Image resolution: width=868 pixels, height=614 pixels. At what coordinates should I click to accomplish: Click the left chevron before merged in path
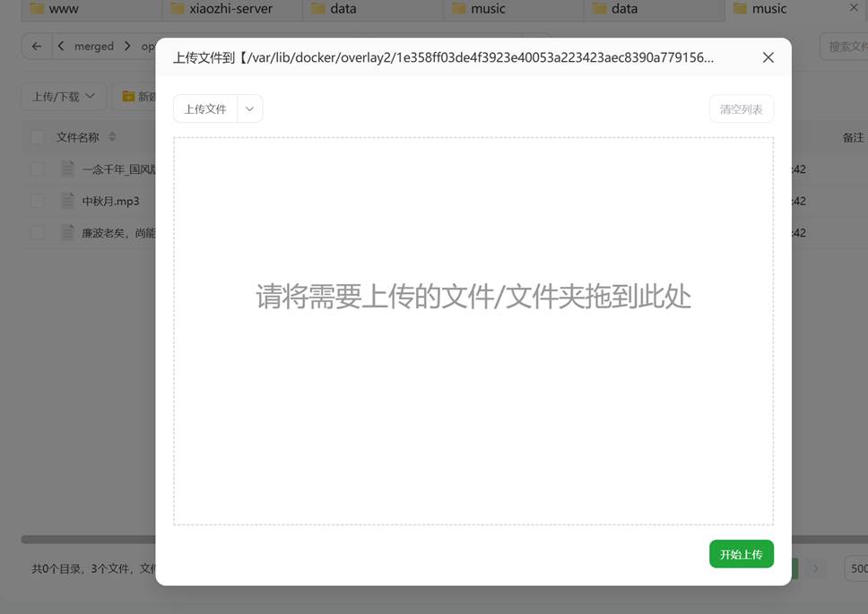point(61,47)
